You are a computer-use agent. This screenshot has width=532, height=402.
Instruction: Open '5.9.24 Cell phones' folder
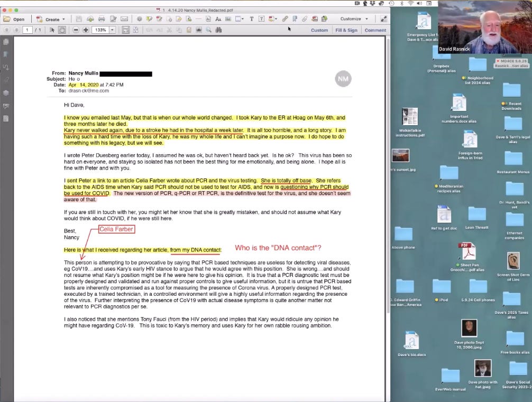pos(478,291)
